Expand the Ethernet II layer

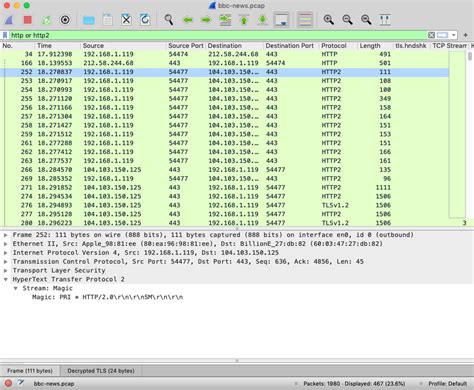coord(6,244)
